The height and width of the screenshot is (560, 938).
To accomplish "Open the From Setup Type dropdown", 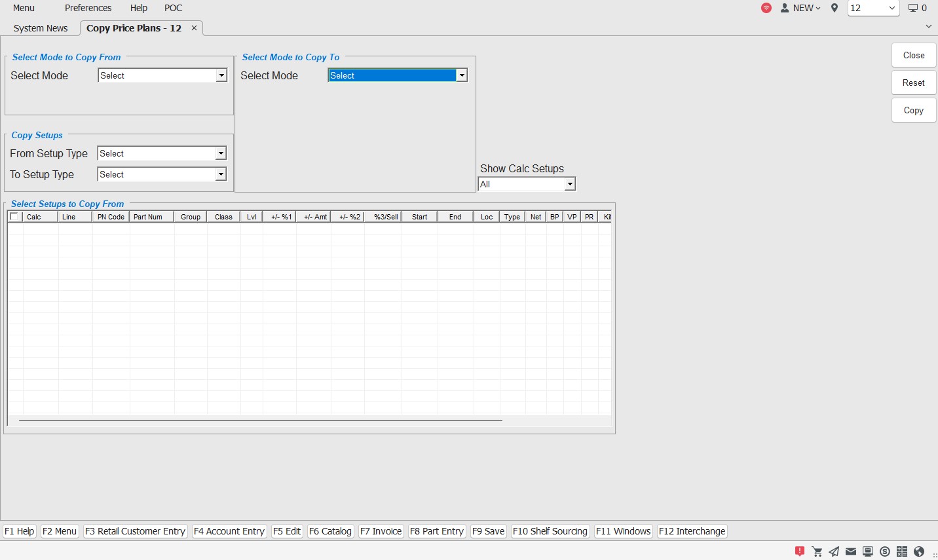I will [x=221, y=154].
